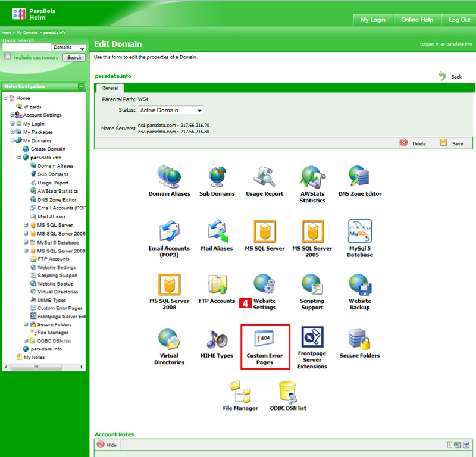Open the Domain Aliases icon in main panel
The height and width of the screenshot is (457, 476).
tap(169, 176)
